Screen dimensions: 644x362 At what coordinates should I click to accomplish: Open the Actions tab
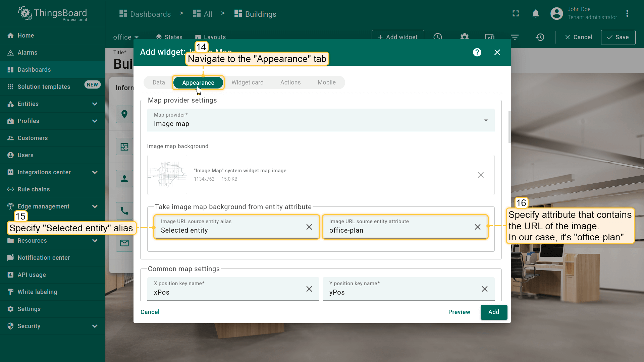(x=290, y=82)
